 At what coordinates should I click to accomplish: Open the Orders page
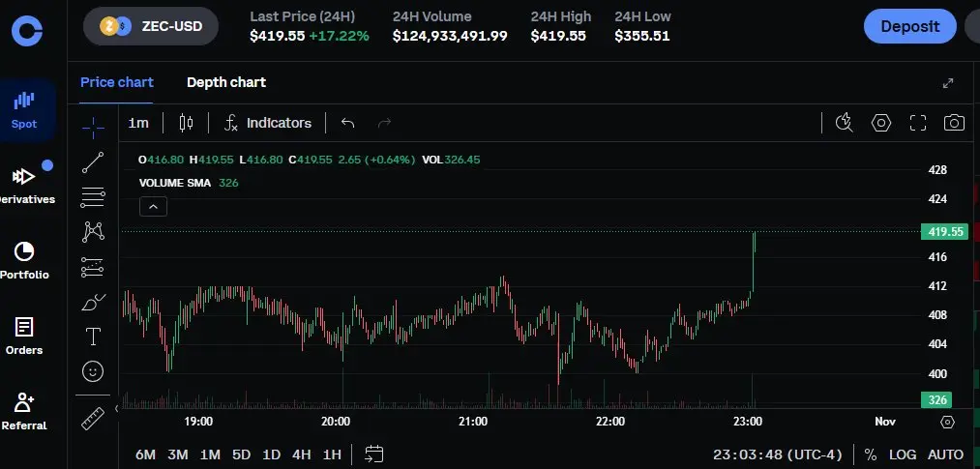click(x=24, y=336)
